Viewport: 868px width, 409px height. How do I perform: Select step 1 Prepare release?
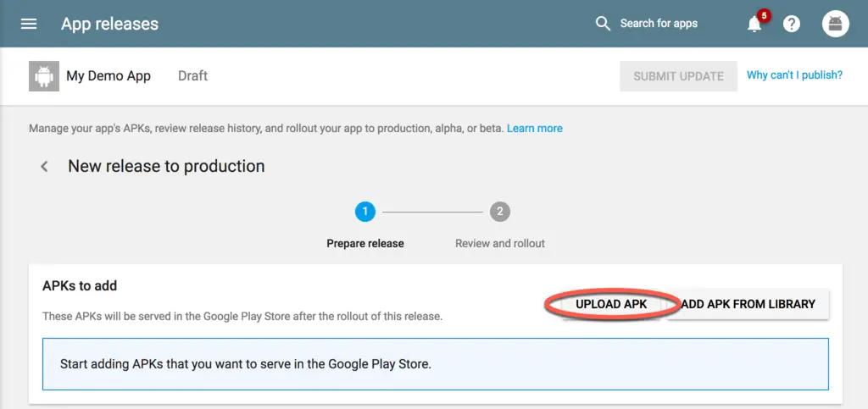365,212
